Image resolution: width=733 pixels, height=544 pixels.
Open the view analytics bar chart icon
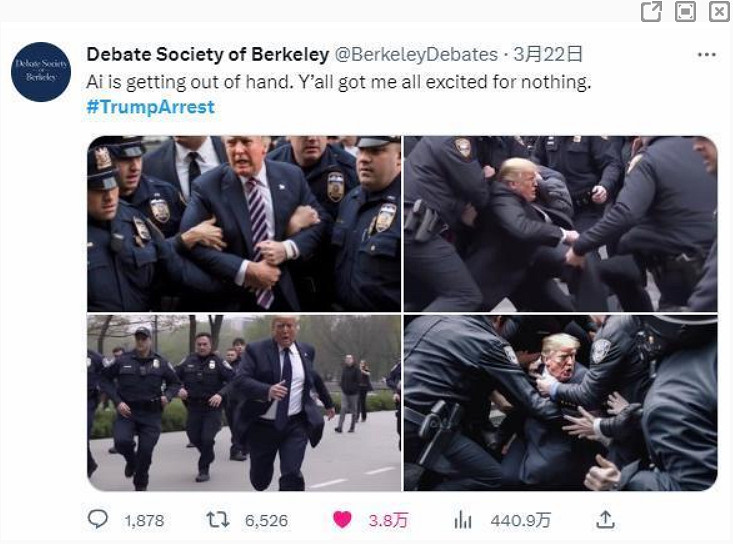[463, 520]
